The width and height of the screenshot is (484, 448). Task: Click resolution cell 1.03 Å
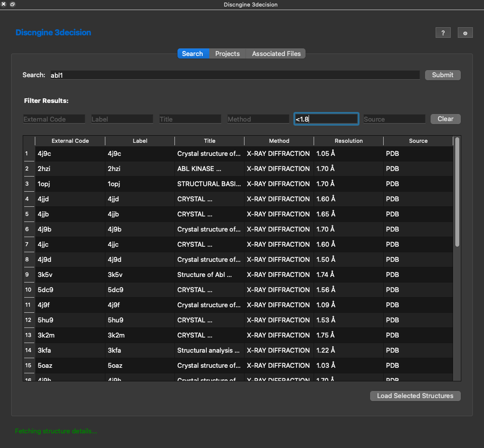click(x=348, y=365)
